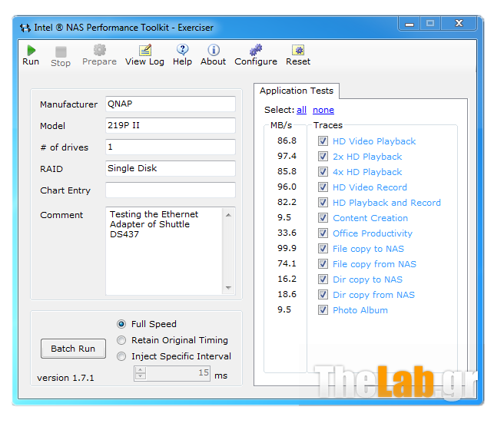Click the Batch Run button
504x430 pixels.
[73, 349]
